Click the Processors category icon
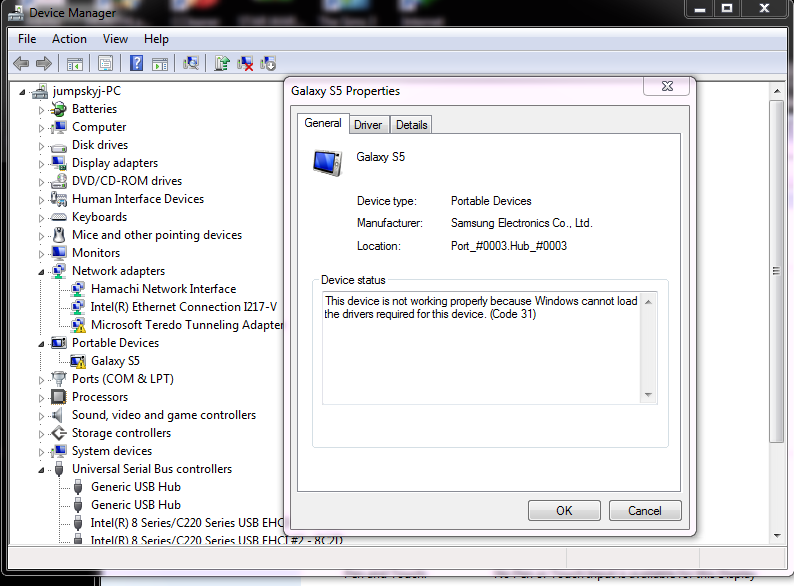The height and width of the screenshot is (586, 794). (59, 397)
